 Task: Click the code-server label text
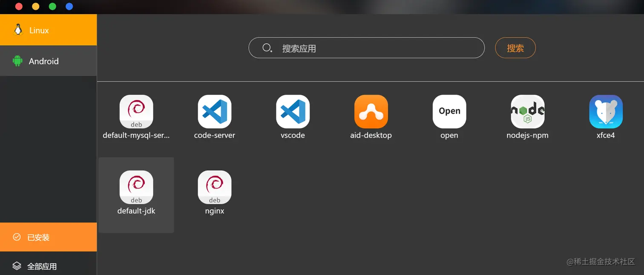[215, 136]
